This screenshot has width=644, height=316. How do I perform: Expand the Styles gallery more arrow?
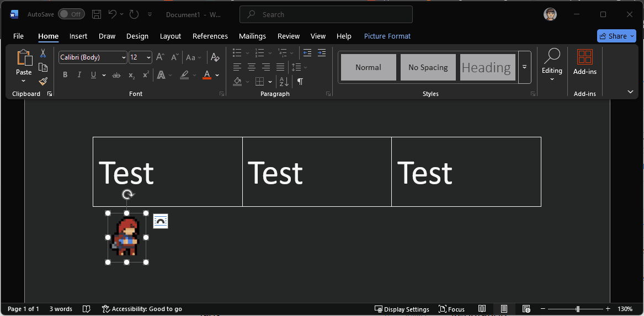point(524,67)
